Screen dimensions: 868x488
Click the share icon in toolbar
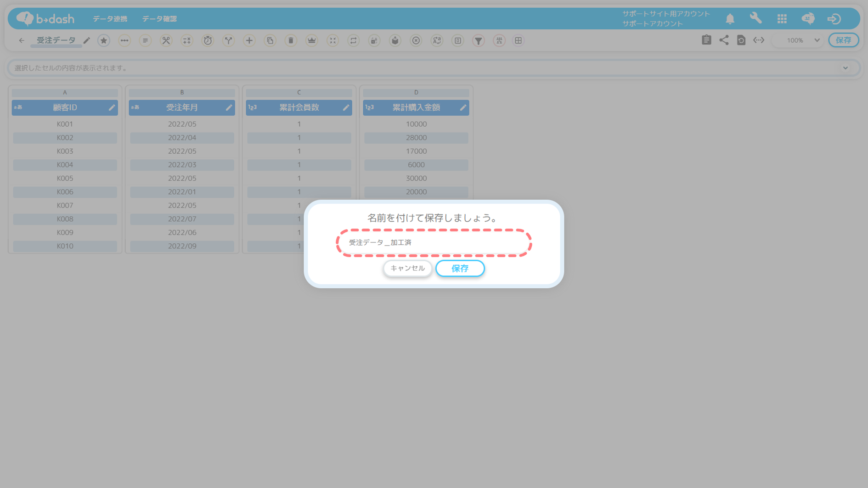pos(724,40)
